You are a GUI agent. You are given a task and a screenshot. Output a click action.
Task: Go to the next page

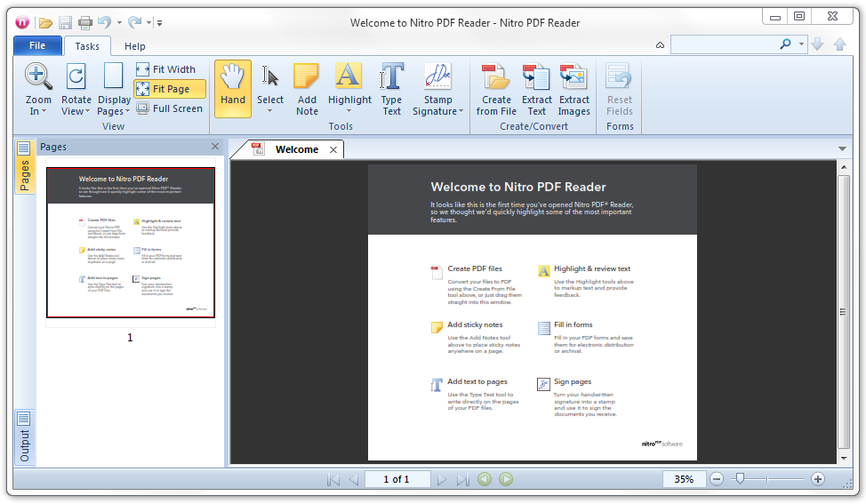[x=441, y=479]
